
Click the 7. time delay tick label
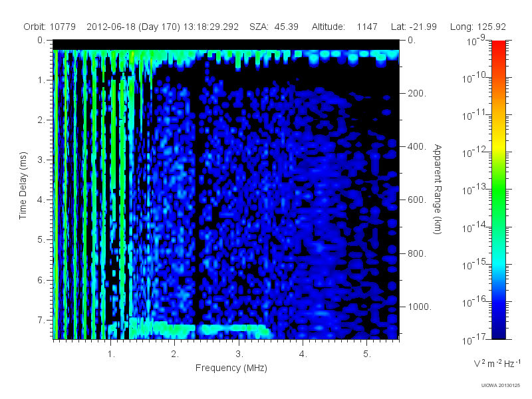41,320
